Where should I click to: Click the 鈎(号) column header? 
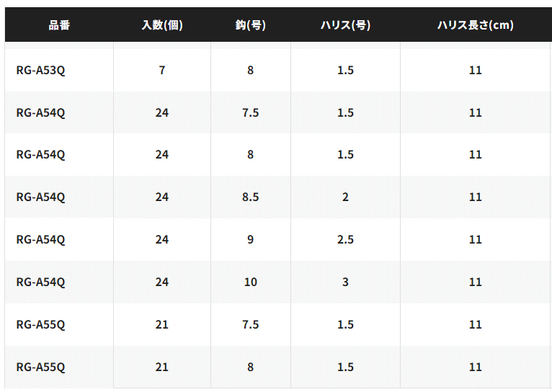(250, 25)
